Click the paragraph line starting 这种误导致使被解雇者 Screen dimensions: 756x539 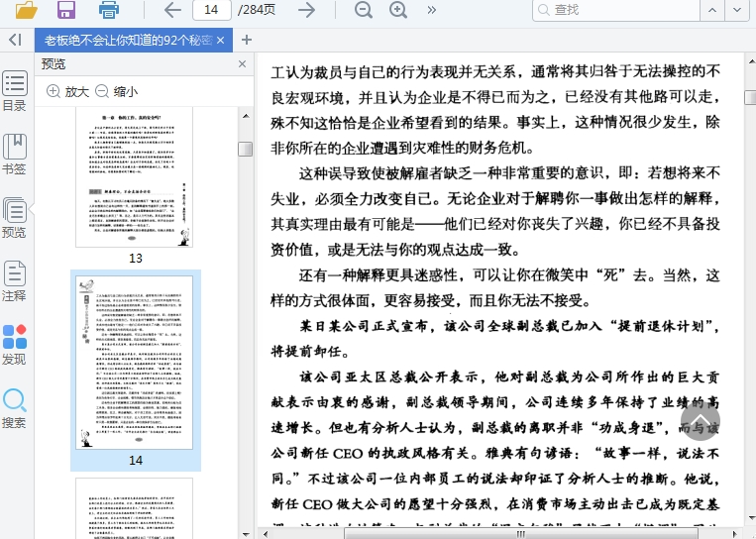(x=509, y=173)
